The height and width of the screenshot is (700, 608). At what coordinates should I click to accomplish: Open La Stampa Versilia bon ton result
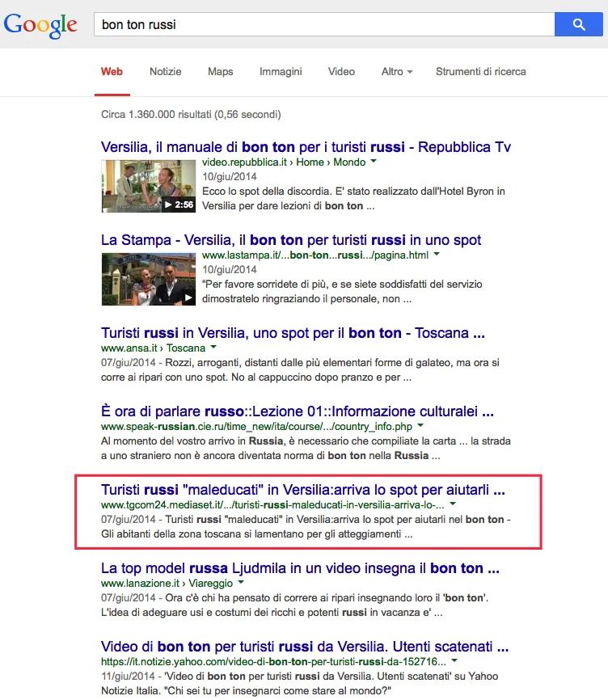pyautogui.click(x=291, y=240)
